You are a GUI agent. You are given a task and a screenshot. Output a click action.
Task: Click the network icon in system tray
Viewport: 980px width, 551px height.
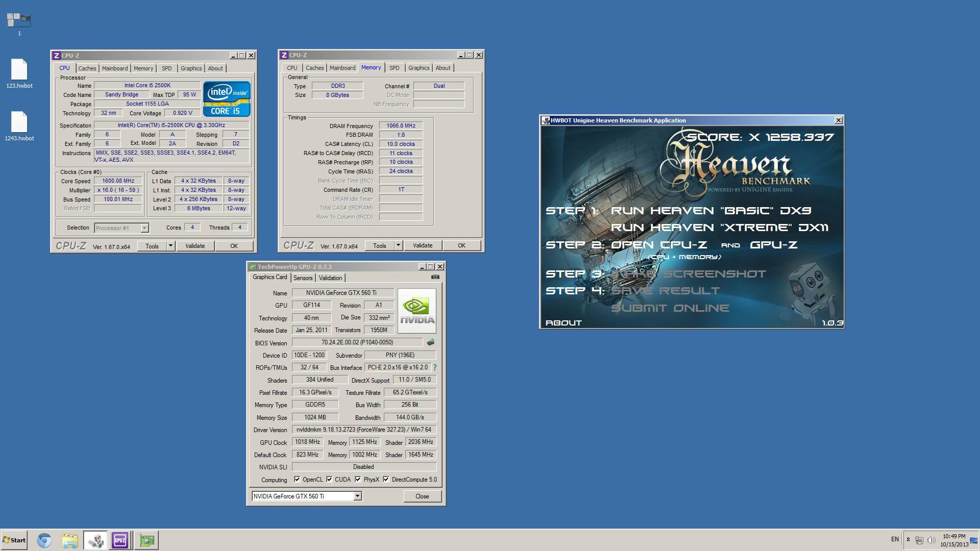(919, 540)
